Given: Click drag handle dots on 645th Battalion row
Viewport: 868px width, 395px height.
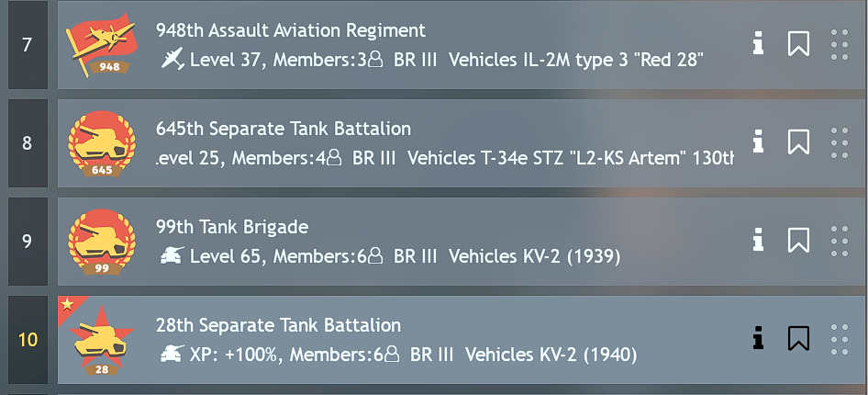Looking at the screenshot, I should coord(840,142).
